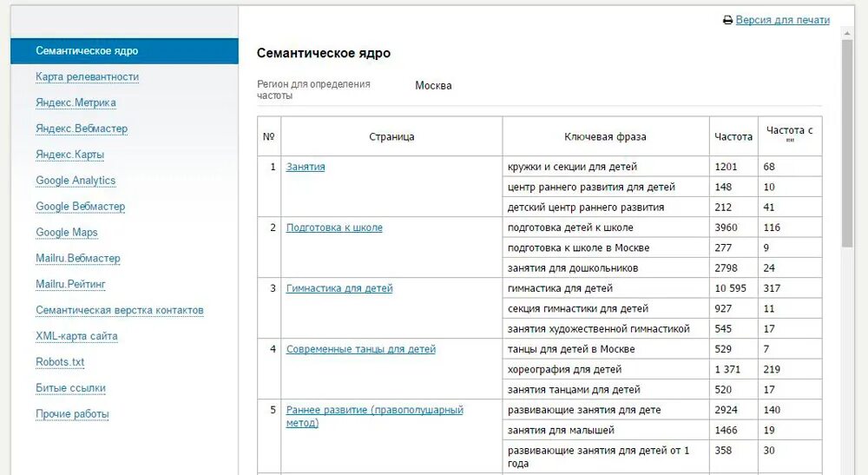Navigate to Яндекс.Карты section
This screenshot has height=475, width=868.
[x=69, y=155]
